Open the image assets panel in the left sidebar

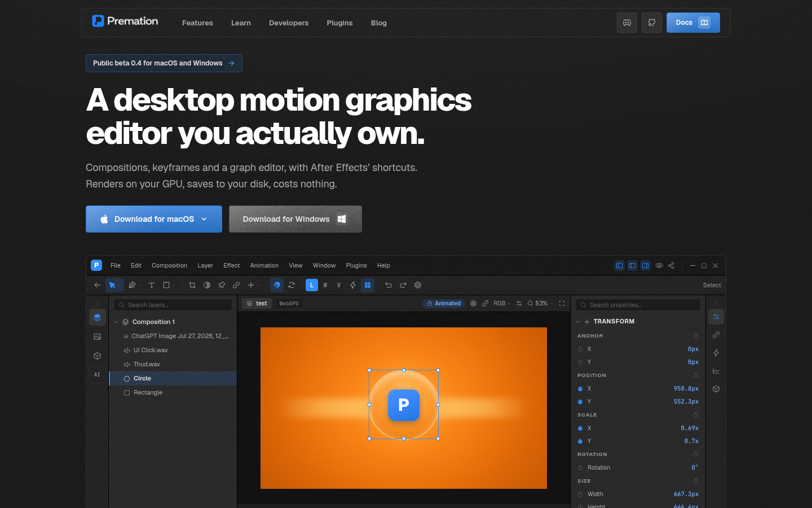point(98,337)
